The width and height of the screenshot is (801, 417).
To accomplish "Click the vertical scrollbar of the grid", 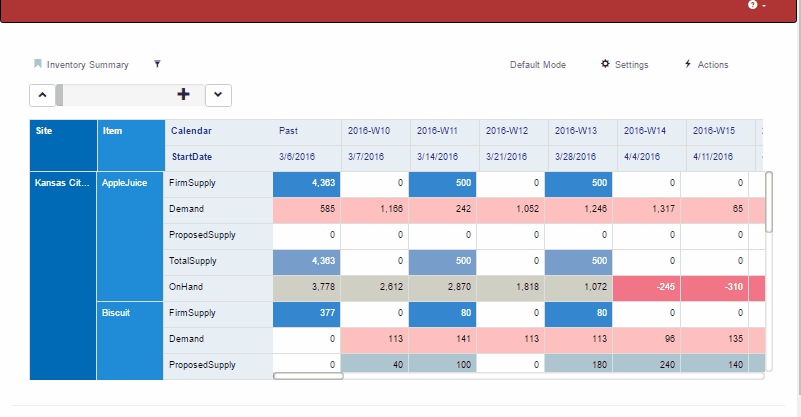I will (769, 201).
